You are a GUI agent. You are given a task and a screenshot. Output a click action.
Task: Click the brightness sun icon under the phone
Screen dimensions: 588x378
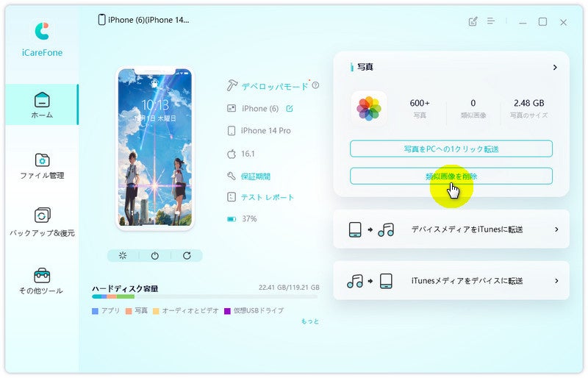123,256
